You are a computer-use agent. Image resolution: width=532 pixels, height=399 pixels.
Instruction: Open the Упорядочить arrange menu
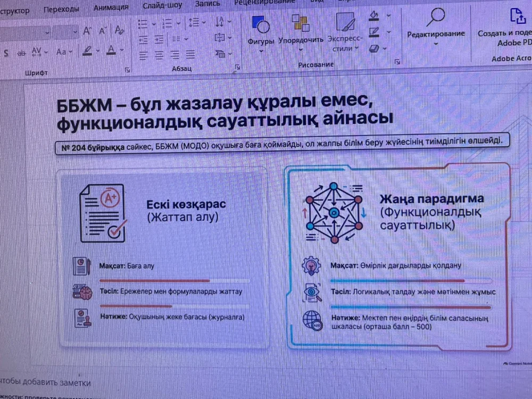(x=301, y=32)
